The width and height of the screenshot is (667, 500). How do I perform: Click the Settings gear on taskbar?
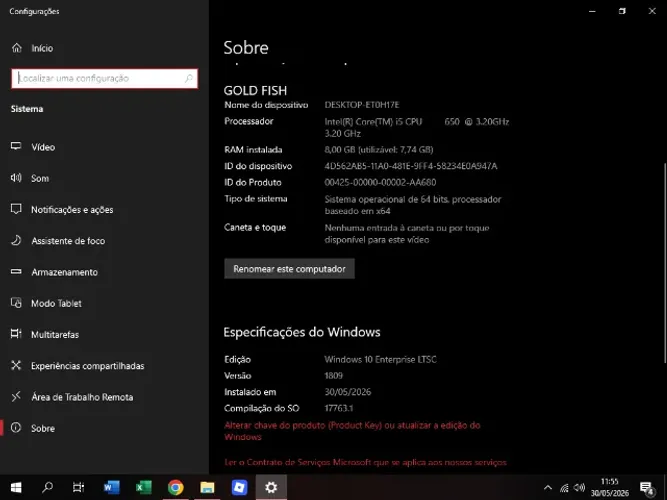271,487
